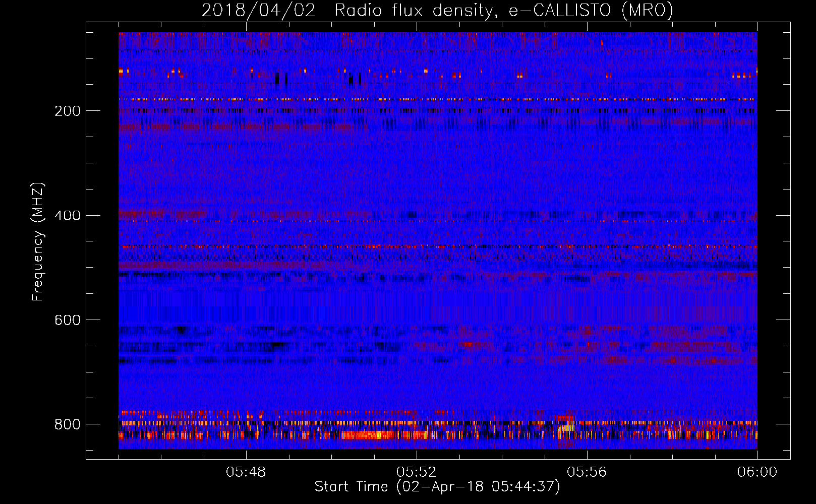Click the 400 frequency tick label

click(68, 216)
